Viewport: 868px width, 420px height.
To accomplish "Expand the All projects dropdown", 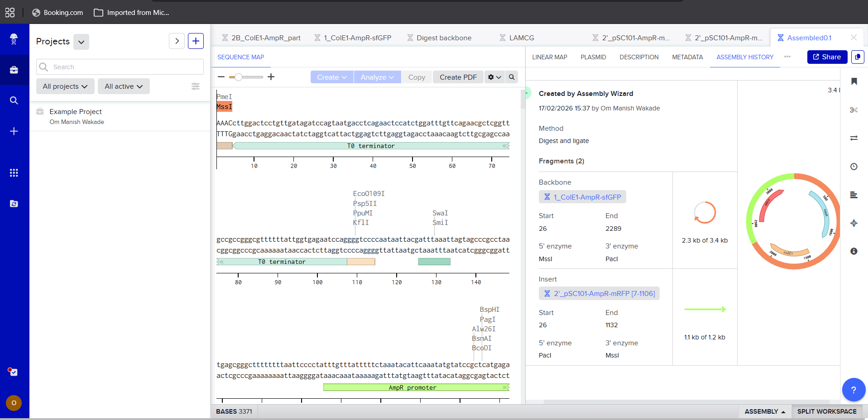I will tap(65, 86).
